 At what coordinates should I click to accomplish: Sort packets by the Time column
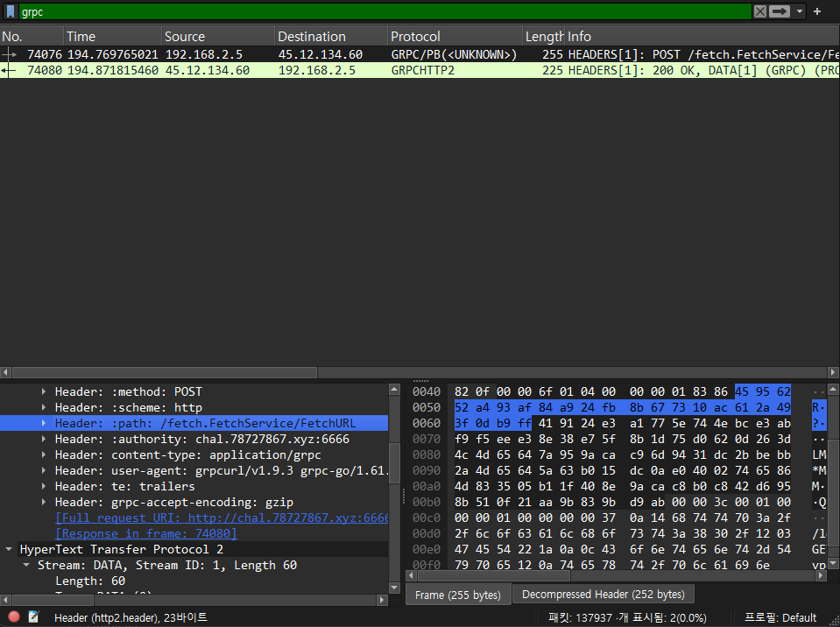(x=112, y=37)
